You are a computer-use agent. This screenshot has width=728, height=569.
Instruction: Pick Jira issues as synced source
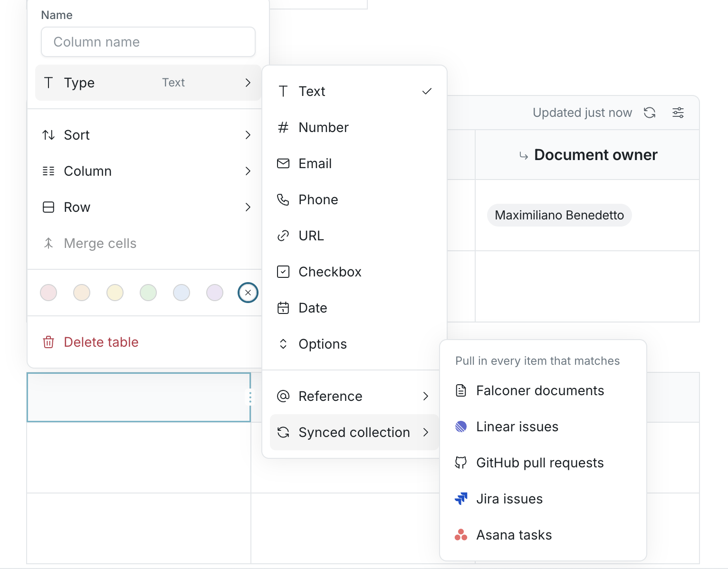pyautogui.click(x=543, y=499)
